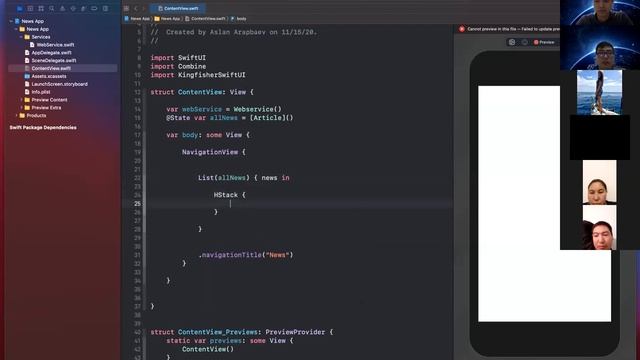Click the '.navigationTitle("News")' line
This screenshot has width=640, height=360.
246,255
